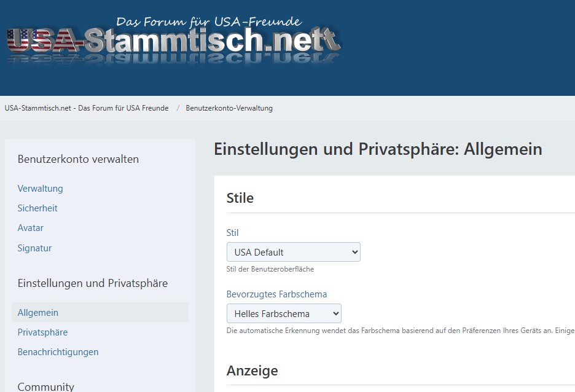Expand the Helles Farbschema dropdown

[284, 314]
